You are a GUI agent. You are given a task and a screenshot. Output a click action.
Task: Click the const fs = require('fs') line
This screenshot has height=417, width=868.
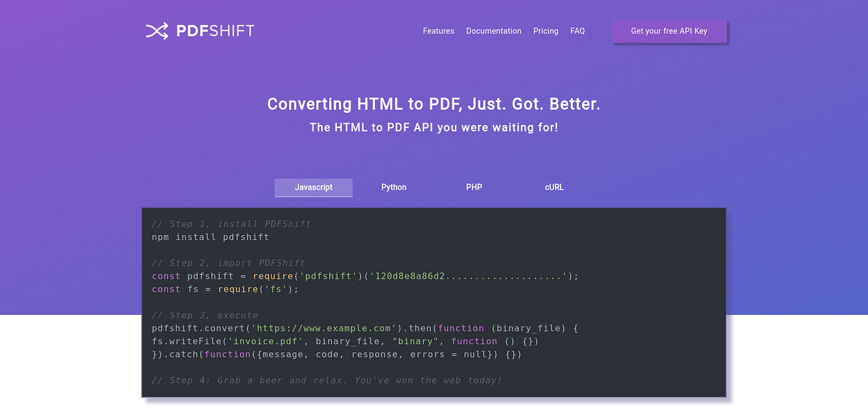click(x=225, y=289)
